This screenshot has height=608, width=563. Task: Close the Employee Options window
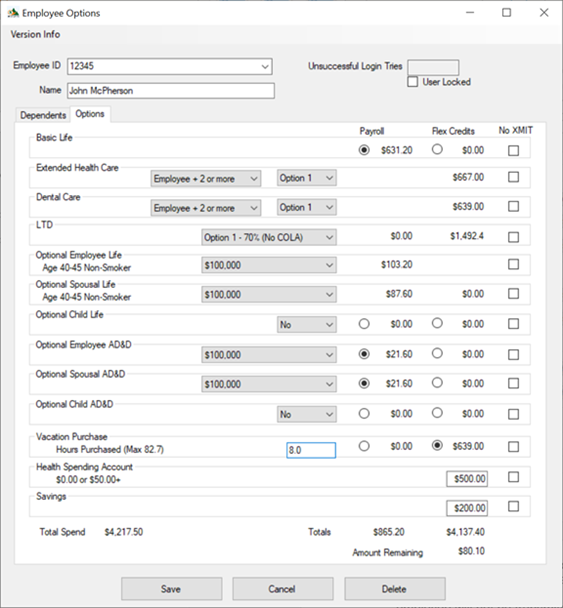(x=544, y=13)
